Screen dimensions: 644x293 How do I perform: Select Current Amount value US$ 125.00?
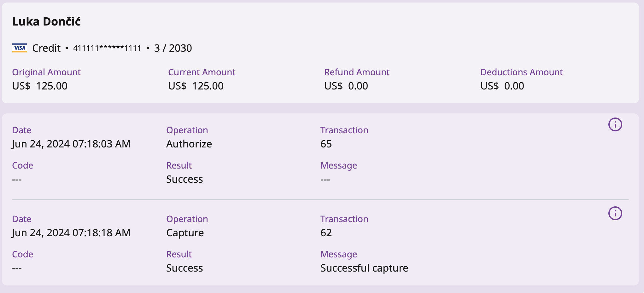[196, 86]
